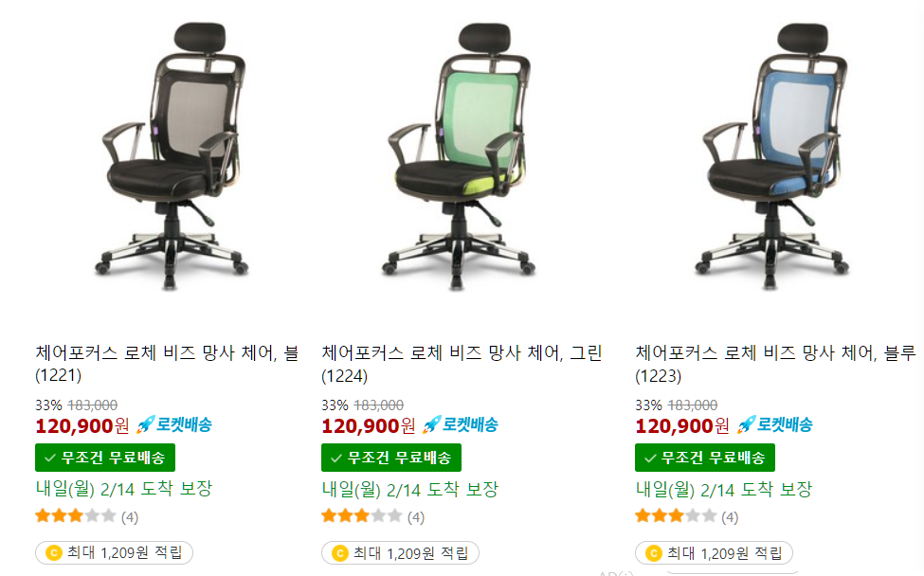Image resolution: width=924 pixels, height=576 pixels.
Task: Open the black mesh chair product image
Action: pyautogui.click(x=172, y=156)
